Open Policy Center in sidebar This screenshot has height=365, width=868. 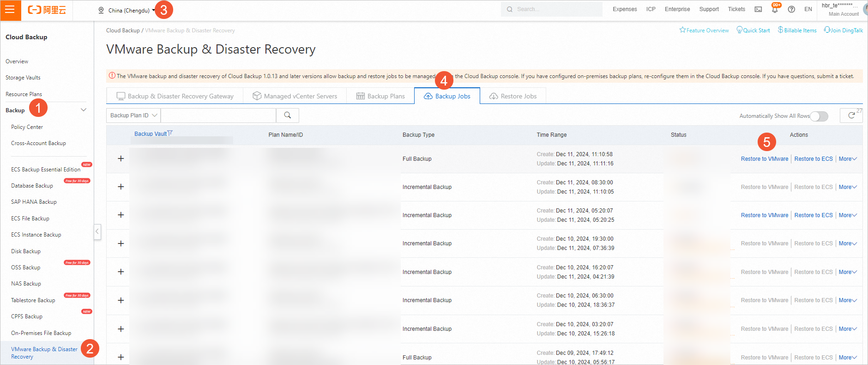tap(27, 127)
